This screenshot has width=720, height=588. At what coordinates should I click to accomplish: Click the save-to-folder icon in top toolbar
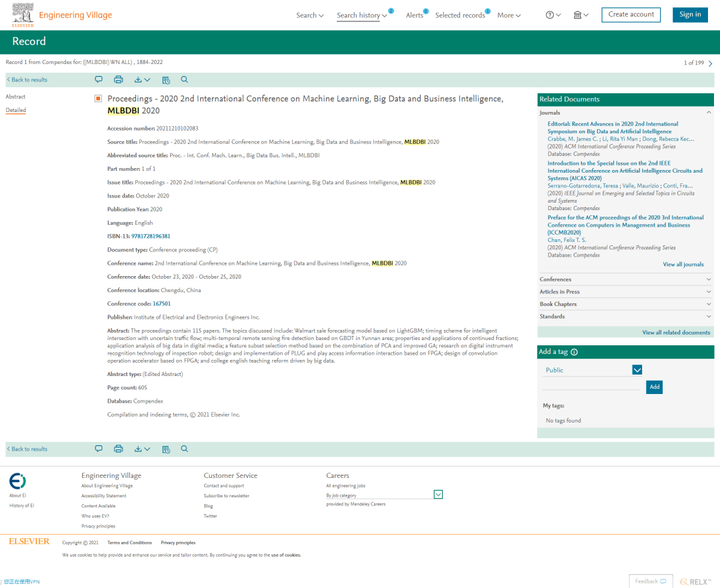(x=166, y=80)
